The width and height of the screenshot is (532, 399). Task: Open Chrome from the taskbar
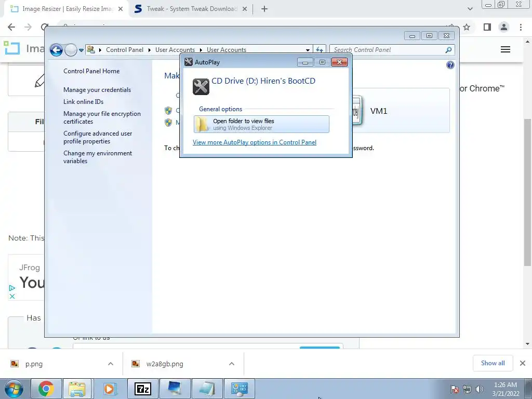click(x=46, y=389)
